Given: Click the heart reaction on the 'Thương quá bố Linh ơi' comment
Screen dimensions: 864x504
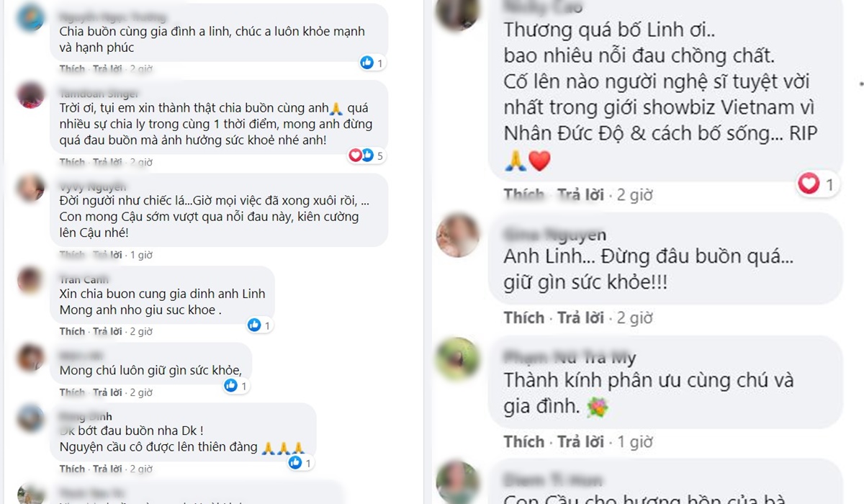Looking at the screenshot, I should point(810,185).
